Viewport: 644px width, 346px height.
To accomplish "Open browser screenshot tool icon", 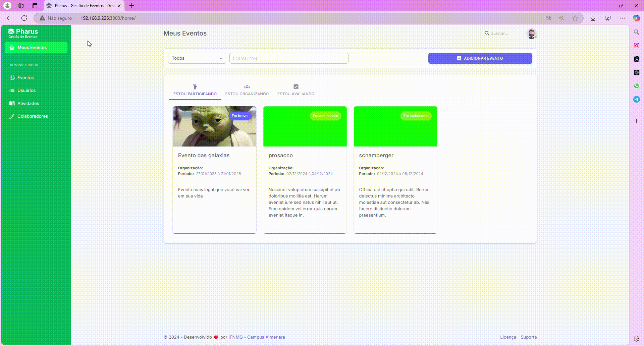I will (x=608, y=18).
